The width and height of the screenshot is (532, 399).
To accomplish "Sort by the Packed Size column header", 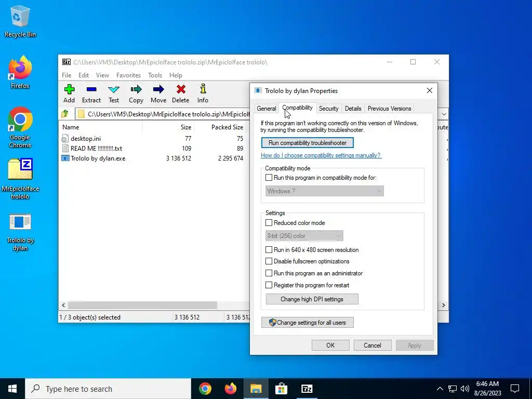I will click(220, 127).
